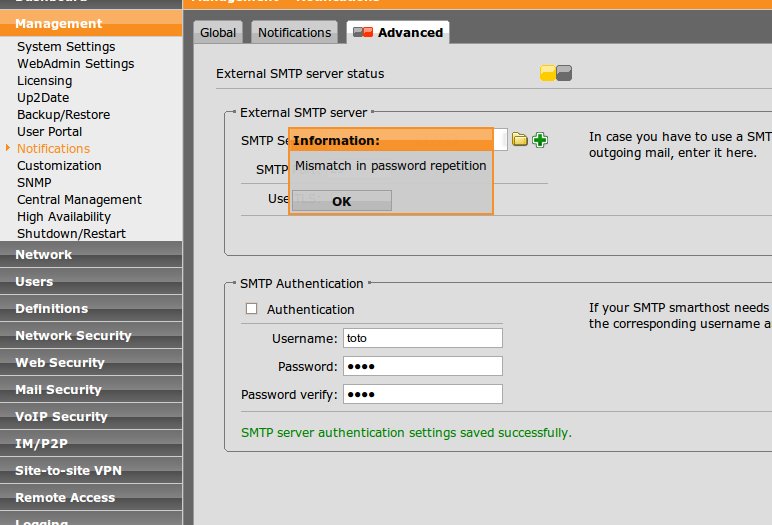Open High Availability page
Image resolution: width=772 pixels, height=525 pixels.
tap(64, 217)
